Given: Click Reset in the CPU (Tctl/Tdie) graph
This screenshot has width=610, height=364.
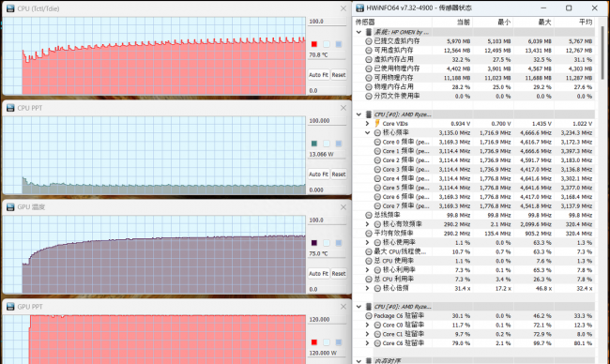Looking at the screenshot, I should click(x=339, y=75).
